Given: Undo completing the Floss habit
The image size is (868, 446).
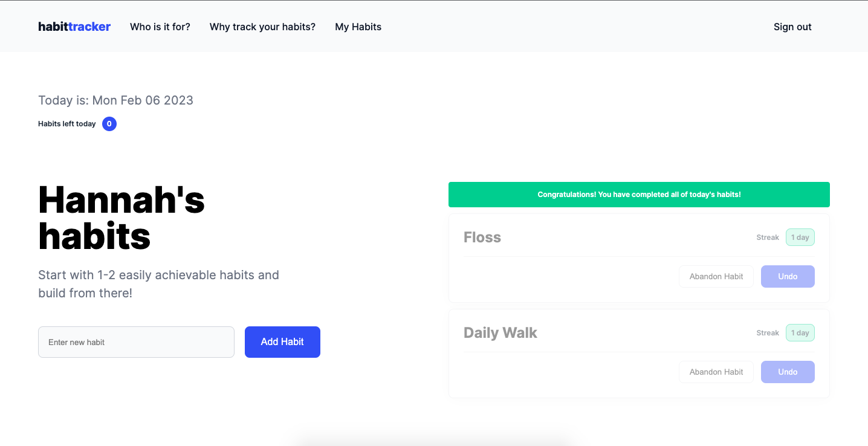Looking at the screenshot, I should point(788,276).
